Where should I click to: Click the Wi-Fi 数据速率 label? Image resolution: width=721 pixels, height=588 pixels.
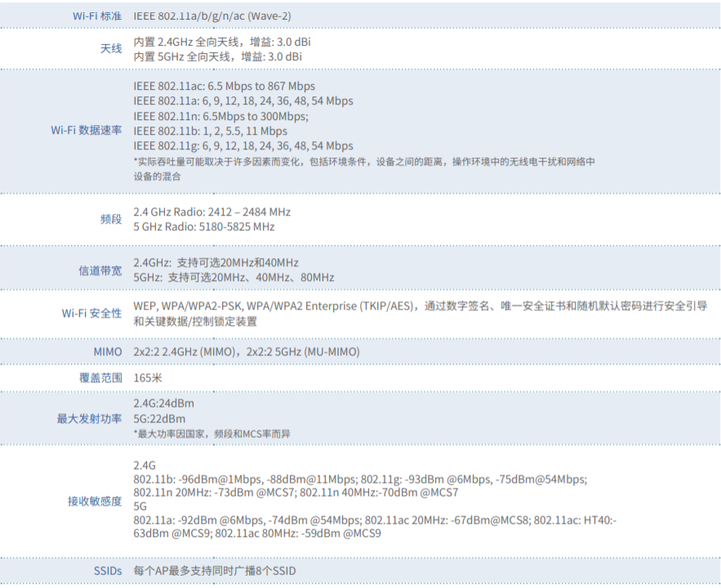tap(87, 131)
